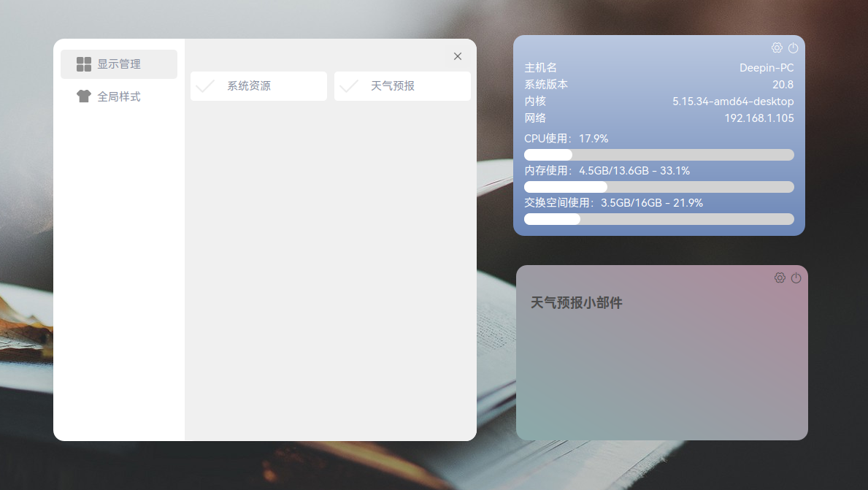This screenshot has height=490, width=868.
Task: Click the shirt icon beside 全局样式
Action: tap(84, 96)
